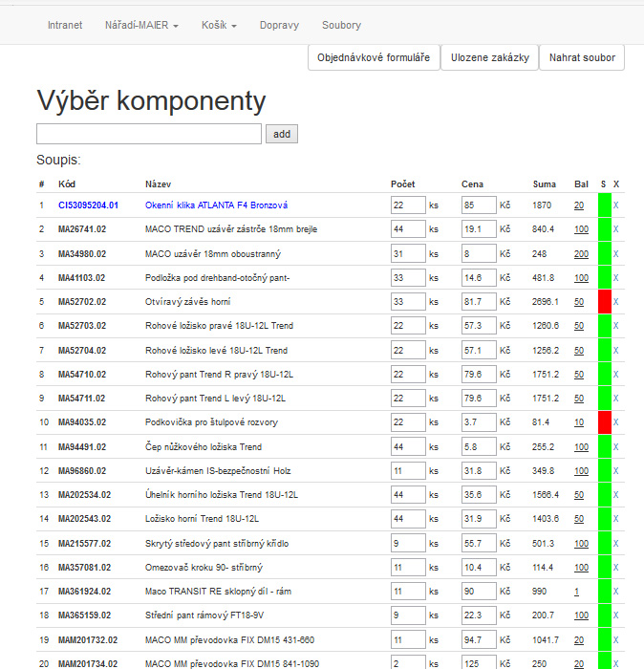644x669 pixels.
Task: Delete the MA52702.02 row via X
Action: coord(616,301)
